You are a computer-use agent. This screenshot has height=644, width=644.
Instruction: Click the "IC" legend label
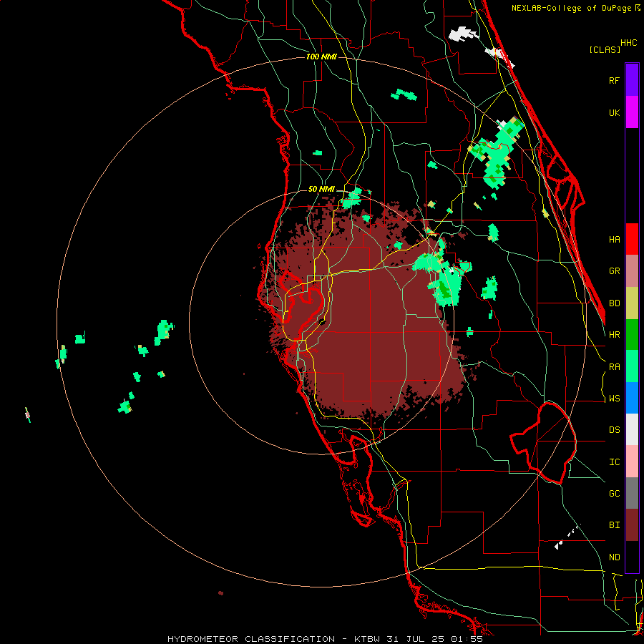tap(614, 462)
